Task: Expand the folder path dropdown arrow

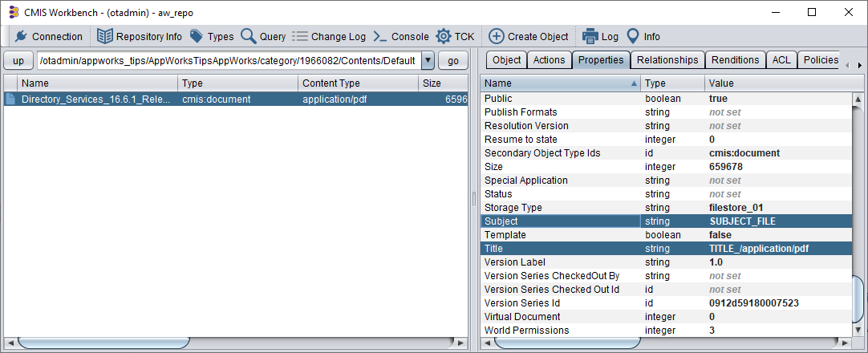Action: click(x=428, y=61)
